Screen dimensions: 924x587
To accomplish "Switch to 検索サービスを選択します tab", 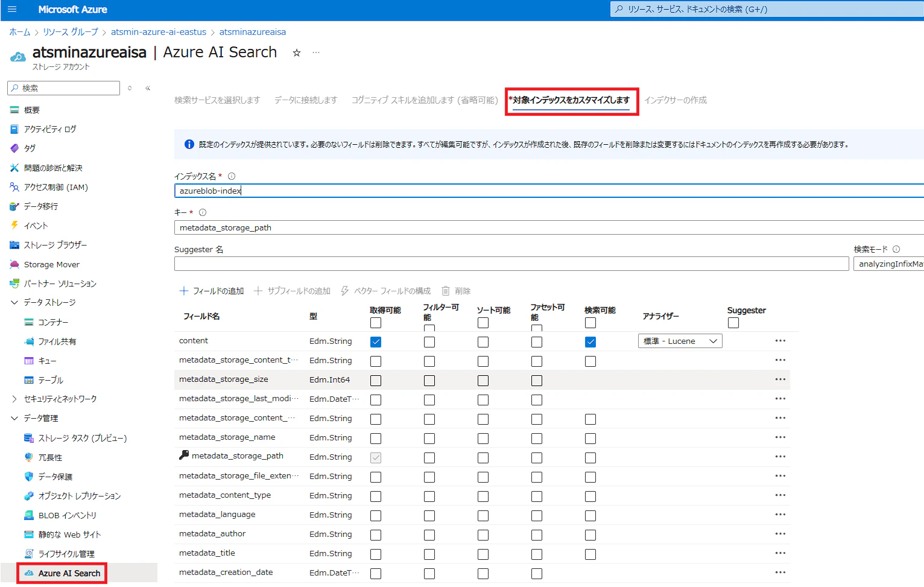I will click(x=217, y=100).
